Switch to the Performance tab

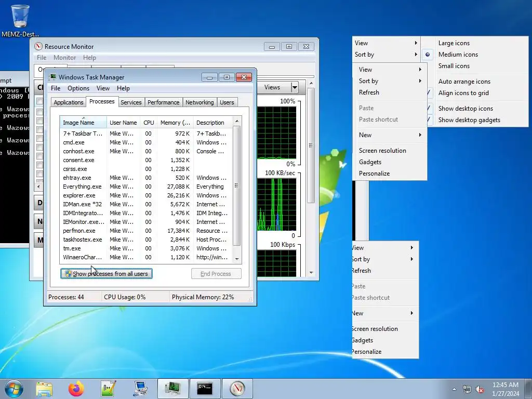pyautogui.click(x=163, y=102)
